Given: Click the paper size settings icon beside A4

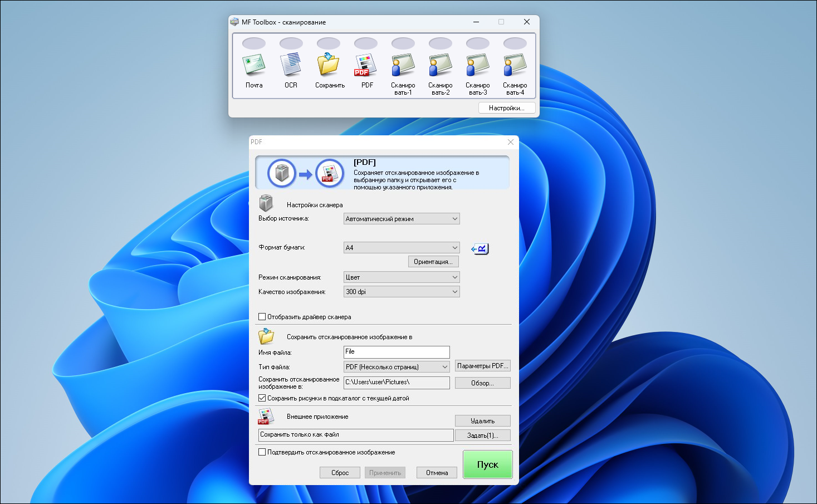Looking at the screenshot, I should tap(480, 249).
